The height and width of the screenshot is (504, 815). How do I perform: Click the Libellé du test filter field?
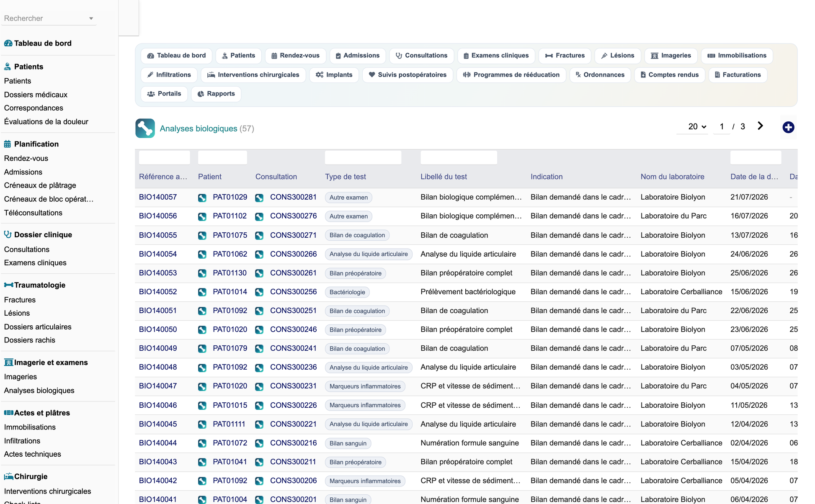point(459,158)
